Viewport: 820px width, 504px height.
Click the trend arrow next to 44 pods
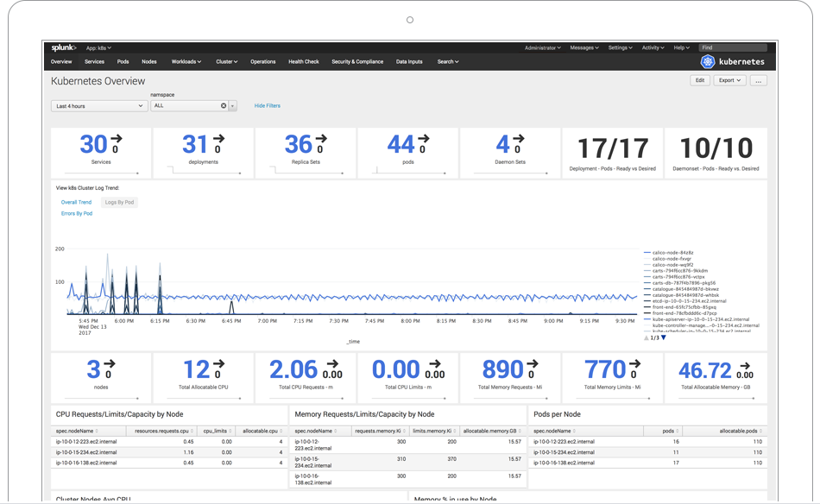tap(424, 139)
